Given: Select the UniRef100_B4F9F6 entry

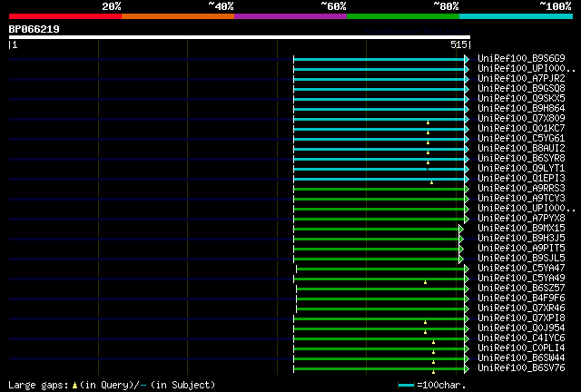Looking at the screenshot, I should click(x=521, y=299).
